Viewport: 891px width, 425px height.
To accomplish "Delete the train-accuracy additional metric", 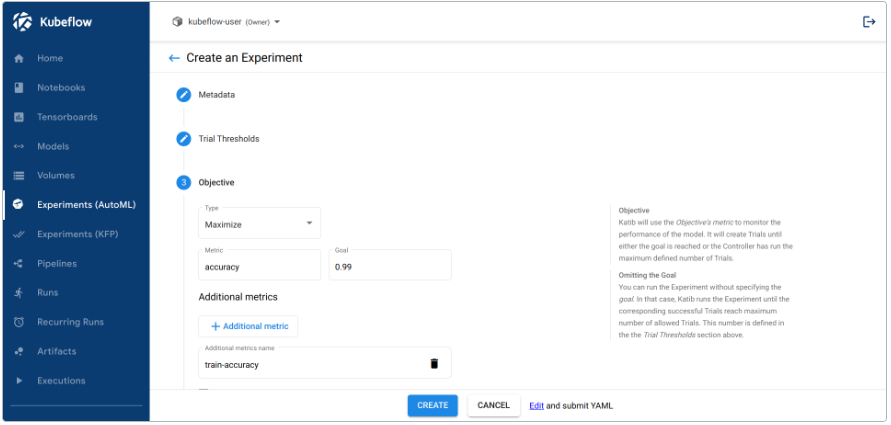I will coord(434,364).
